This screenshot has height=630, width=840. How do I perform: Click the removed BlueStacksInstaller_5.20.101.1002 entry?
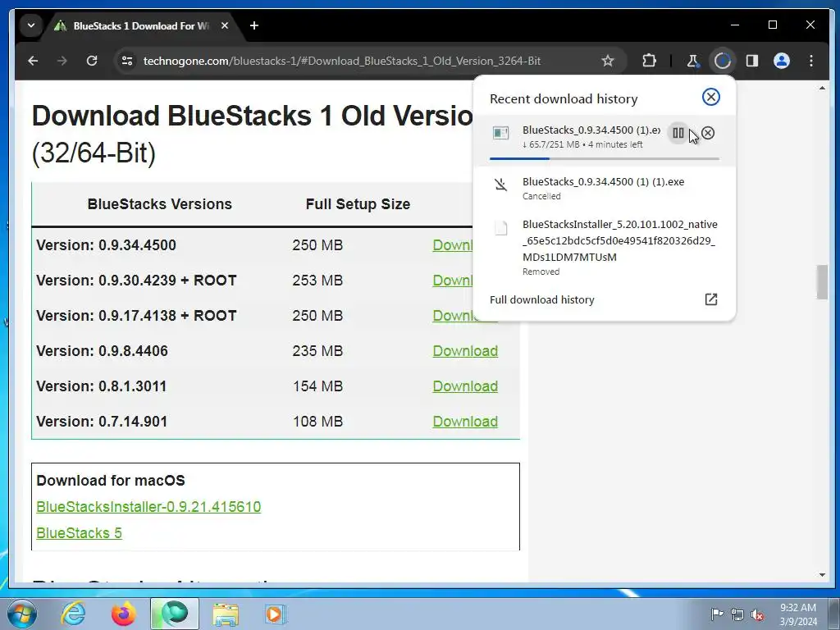point(605,248)
